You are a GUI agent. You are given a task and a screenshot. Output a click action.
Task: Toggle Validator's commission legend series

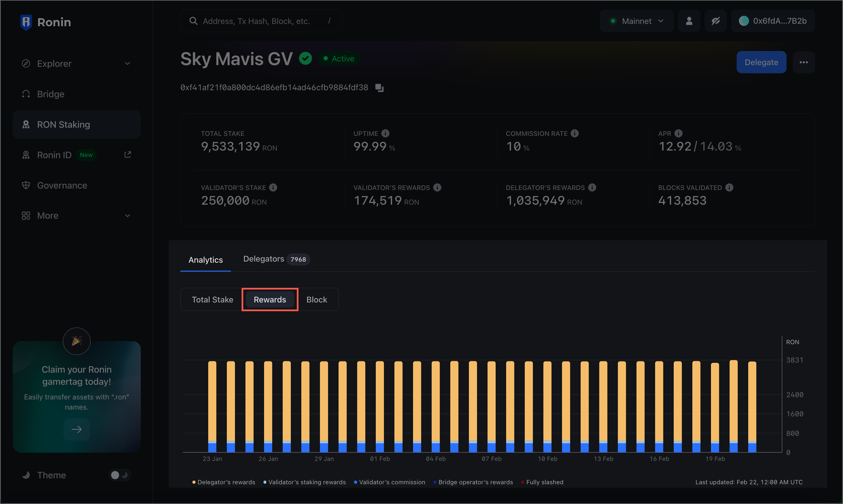coord(390,482)
